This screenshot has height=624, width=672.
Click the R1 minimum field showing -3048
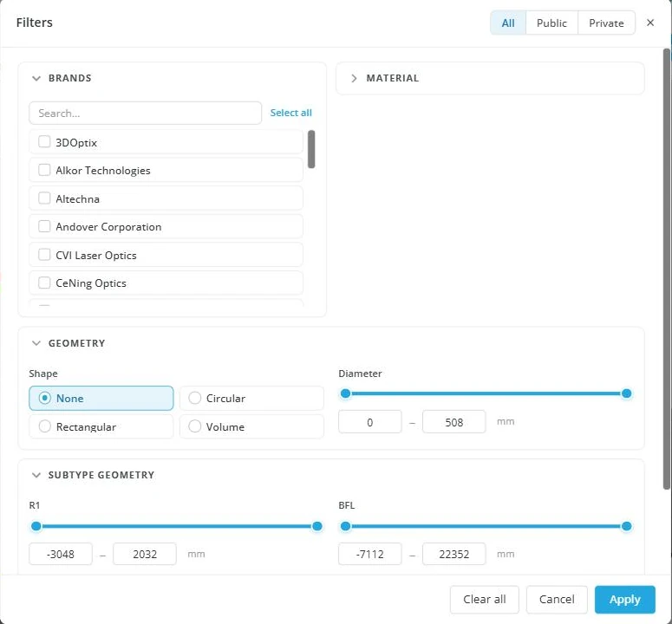click(61, 554)
